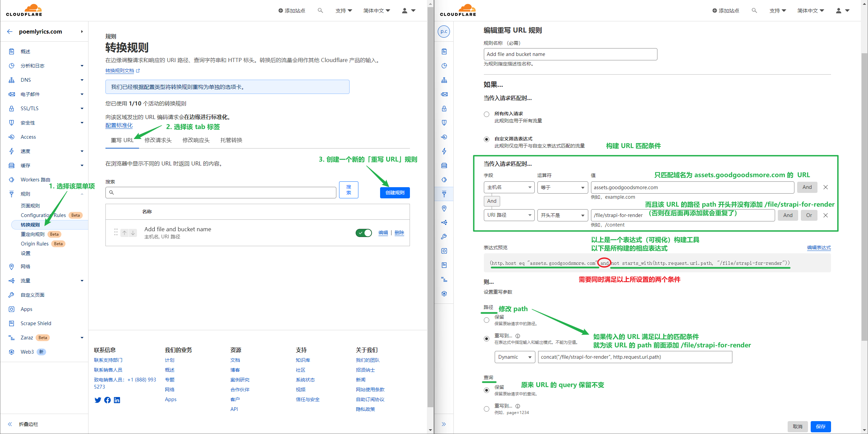Click the Facebook icon in the footer

[107, 400]
